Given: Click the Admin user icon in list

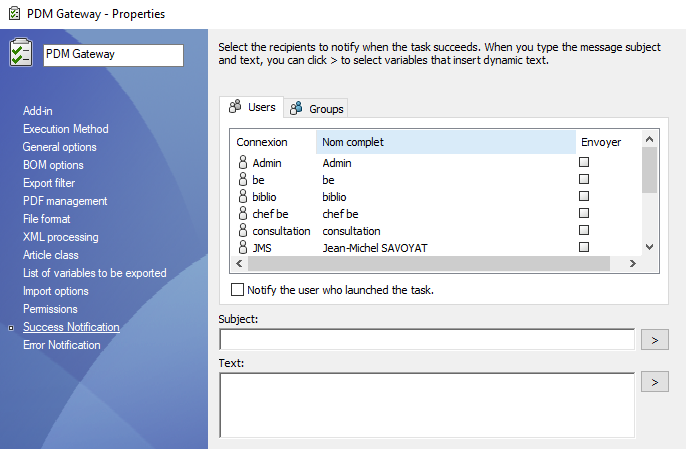Looking at the screenshot, I should [x=242, y=162].
